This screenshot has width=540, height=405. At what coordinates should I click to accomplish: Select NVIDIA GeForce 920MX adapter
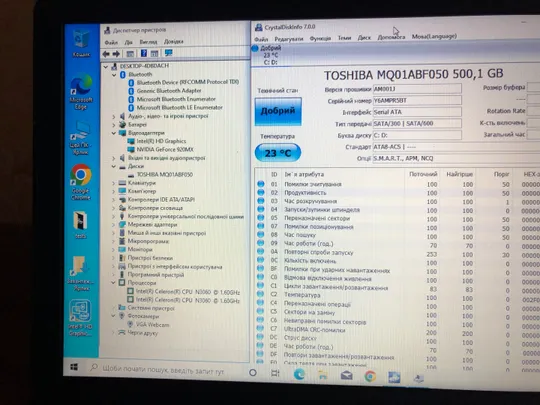(x=165, y=149)
